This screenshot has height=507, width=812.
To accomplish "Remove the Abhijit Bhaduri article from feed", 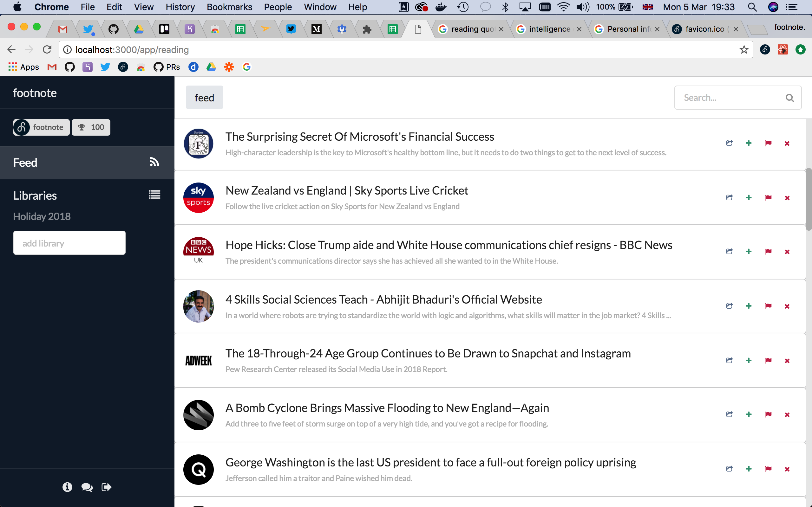I will coord(787,306).
